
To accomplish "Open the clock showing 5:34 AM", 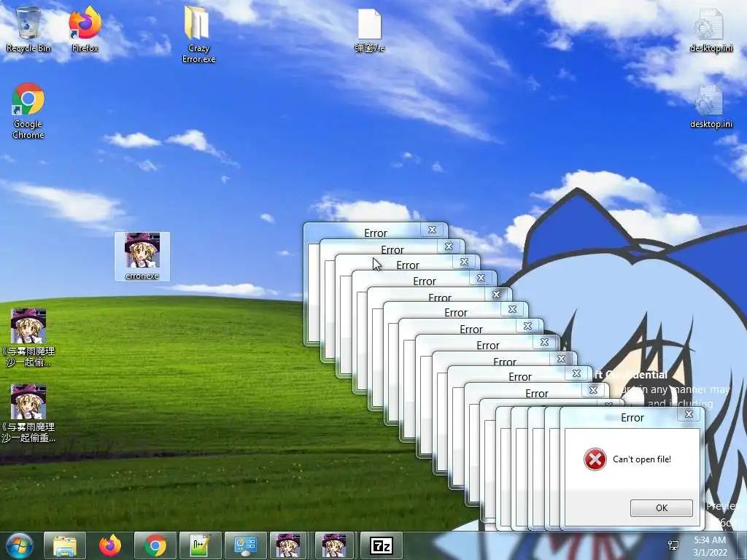I will (710, 546).
